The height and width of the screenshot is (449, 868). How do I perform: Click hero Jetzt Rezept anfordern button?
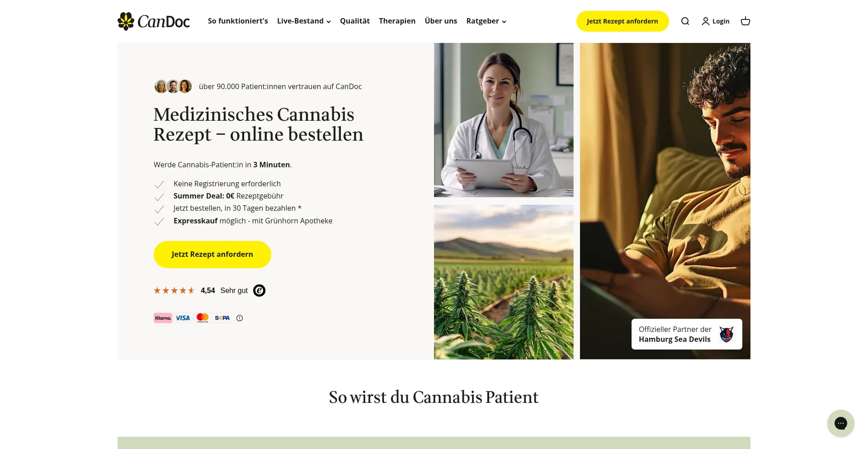212,255
